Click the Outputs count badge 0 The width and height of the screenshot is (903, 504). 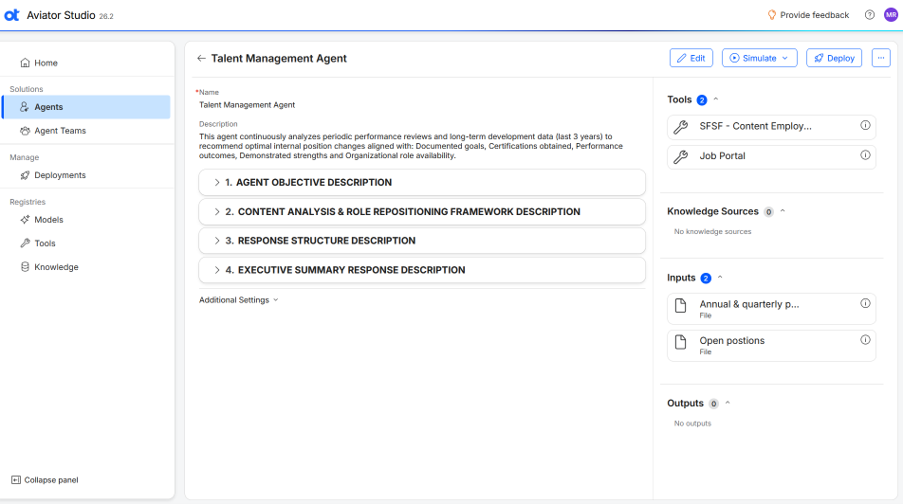coord(714,404)
